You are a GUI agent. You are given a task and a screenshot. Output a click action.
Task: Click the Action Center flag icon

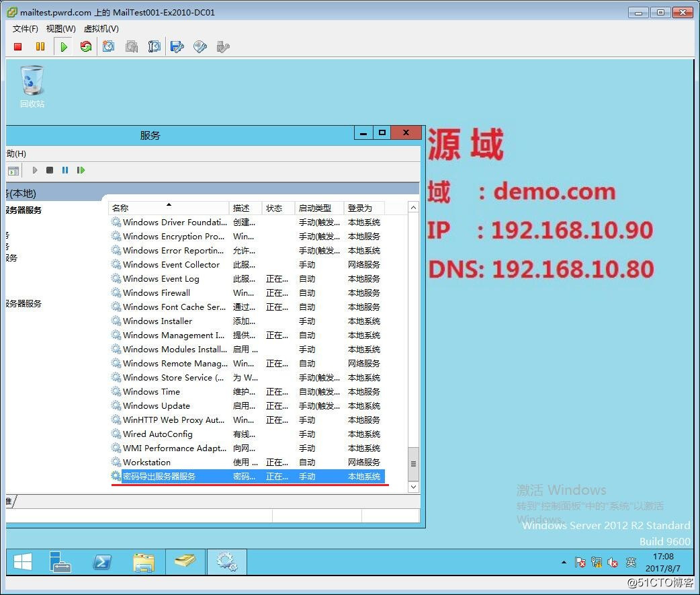coord(580,562)
